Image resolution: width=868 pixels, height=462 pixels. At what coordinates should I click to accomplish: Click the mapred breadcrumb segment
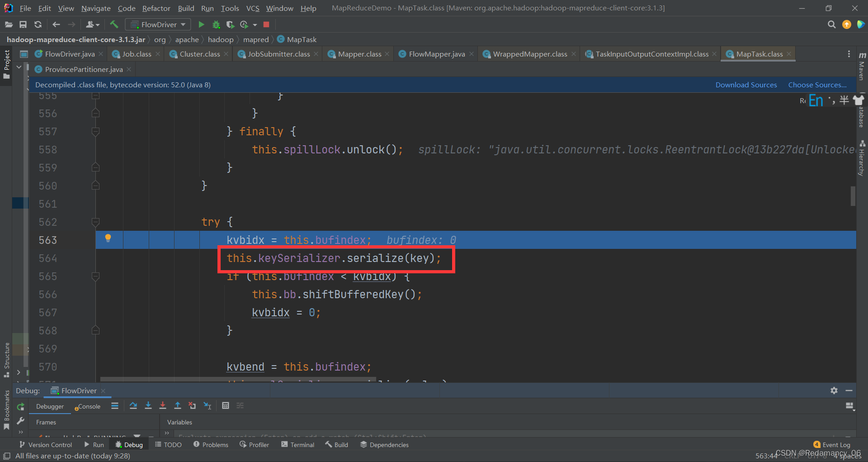click(256, 39)
